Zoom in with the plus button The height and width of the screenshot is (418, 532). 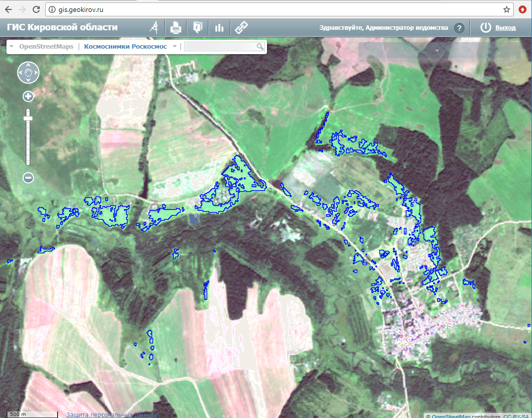coord(28,96)
